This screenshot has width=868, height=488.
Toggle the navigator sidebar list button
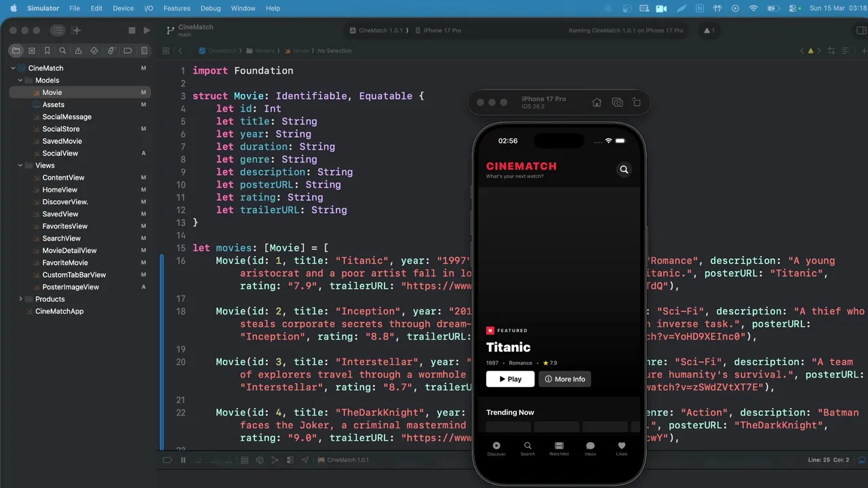point(58,30)
